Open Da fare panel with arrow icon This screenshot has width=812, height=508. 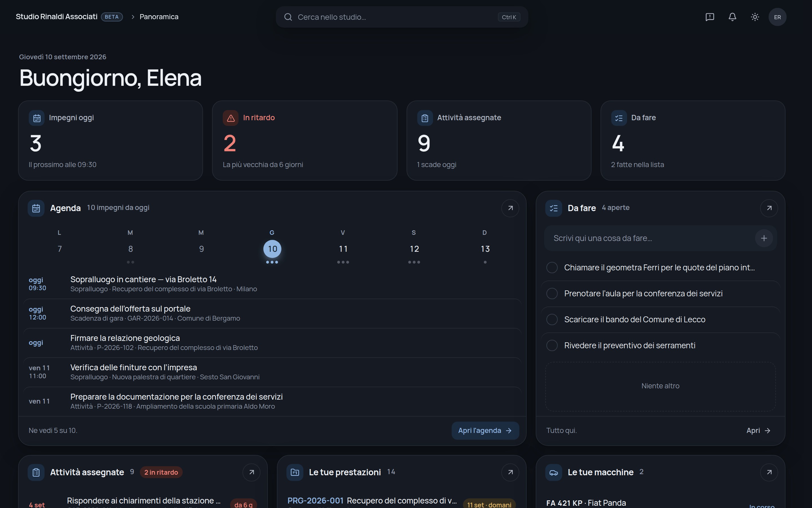pos(769,208)
